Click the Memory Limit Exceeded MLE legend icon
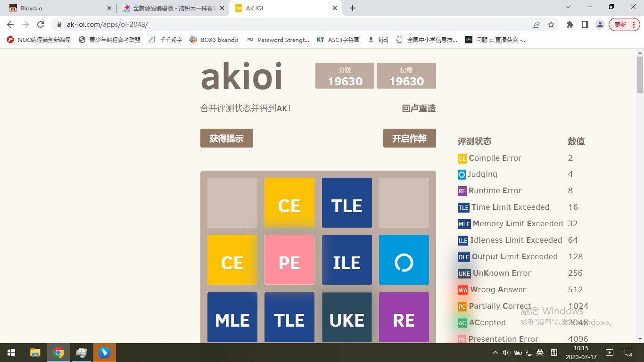The image size is (644, 362). click(x=464, y=224)
